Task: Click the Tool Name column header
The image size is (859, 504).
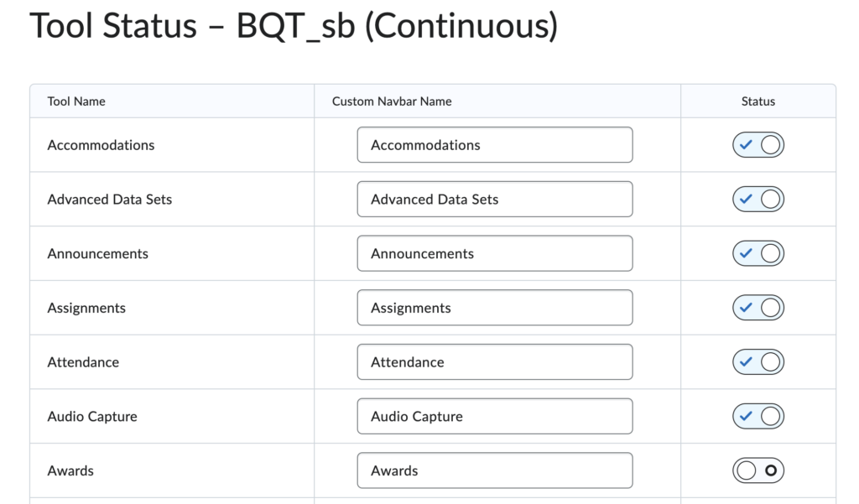Action: (x=76, y=101)
